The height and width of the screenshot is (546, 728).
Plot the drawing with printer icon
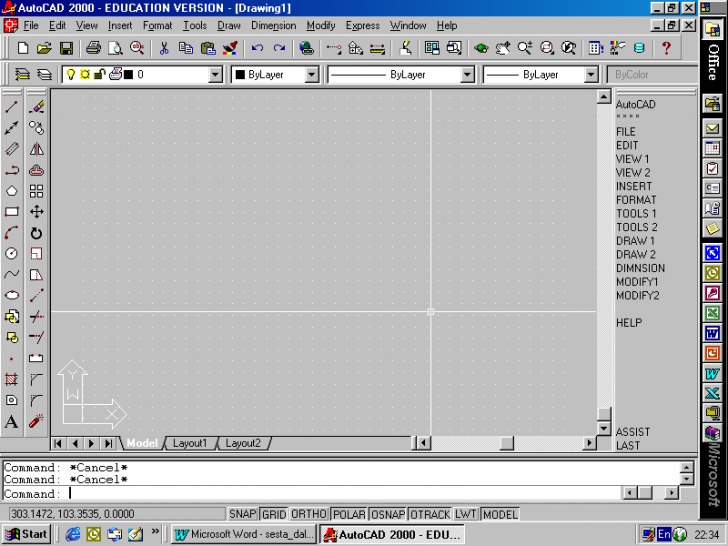pos(93,48)
